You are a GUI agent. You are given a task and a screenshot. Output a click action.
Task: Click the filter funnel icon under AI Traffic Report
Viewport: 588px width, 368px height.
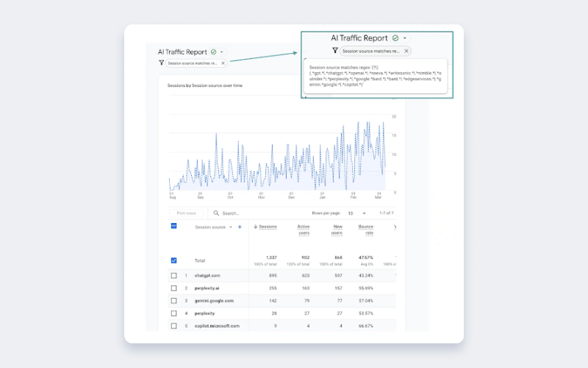click(x=162, y=63)
